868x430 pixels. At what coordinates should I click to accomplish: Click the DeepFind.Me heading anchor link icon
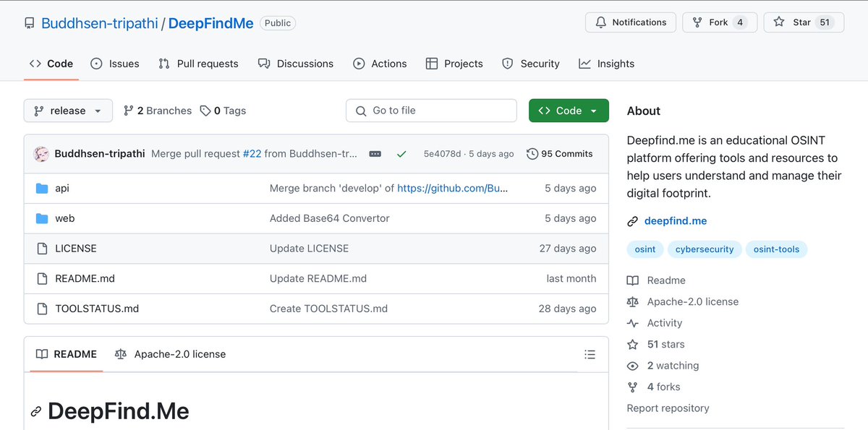(36, 412)
